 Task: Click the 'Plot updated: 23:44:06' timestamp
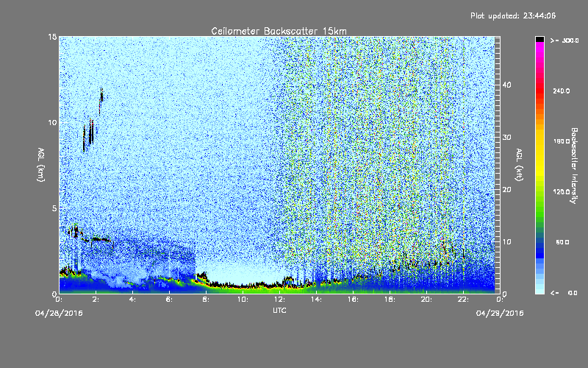513,15
